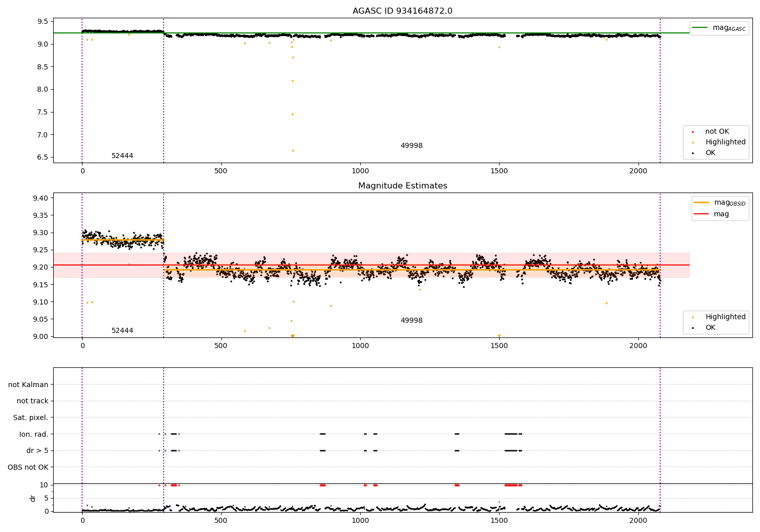
Task: Click the red 'mag' legend entry
Action: (x=712, y=214)
